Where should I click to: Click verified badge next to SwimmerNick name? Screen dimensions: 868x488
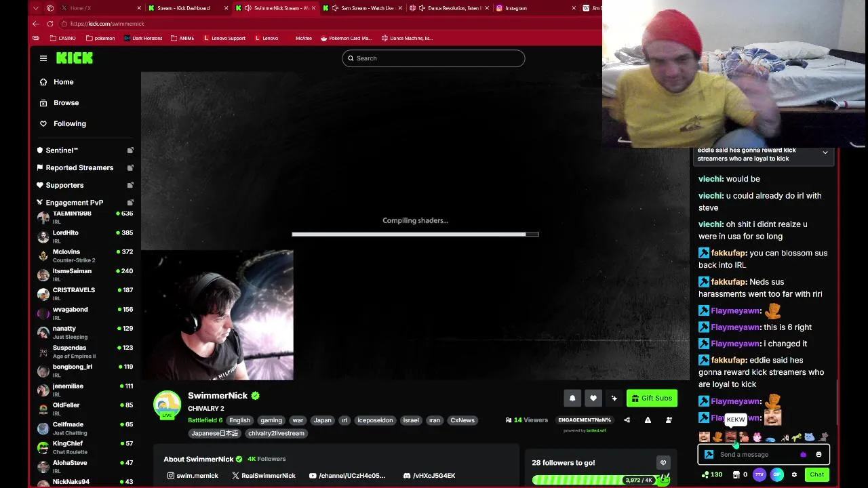(x=256, y=396)
